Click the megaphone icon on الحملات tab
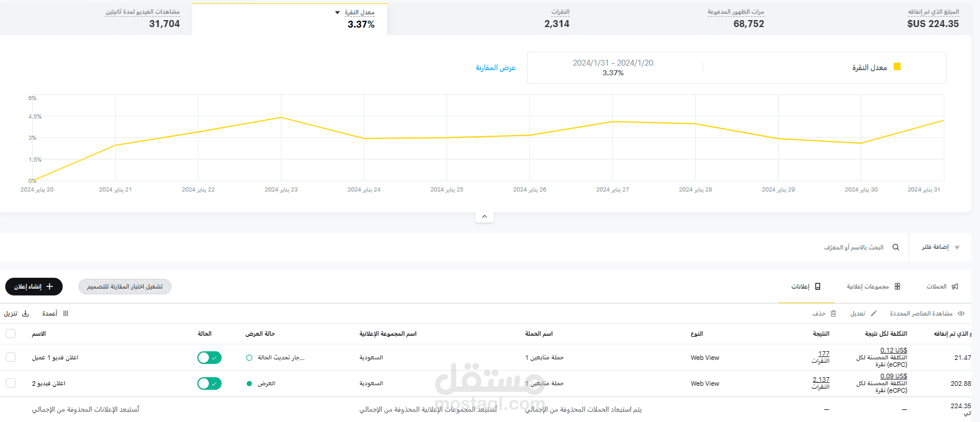Viewport: 980px width, 422px height. pos(955,286)
